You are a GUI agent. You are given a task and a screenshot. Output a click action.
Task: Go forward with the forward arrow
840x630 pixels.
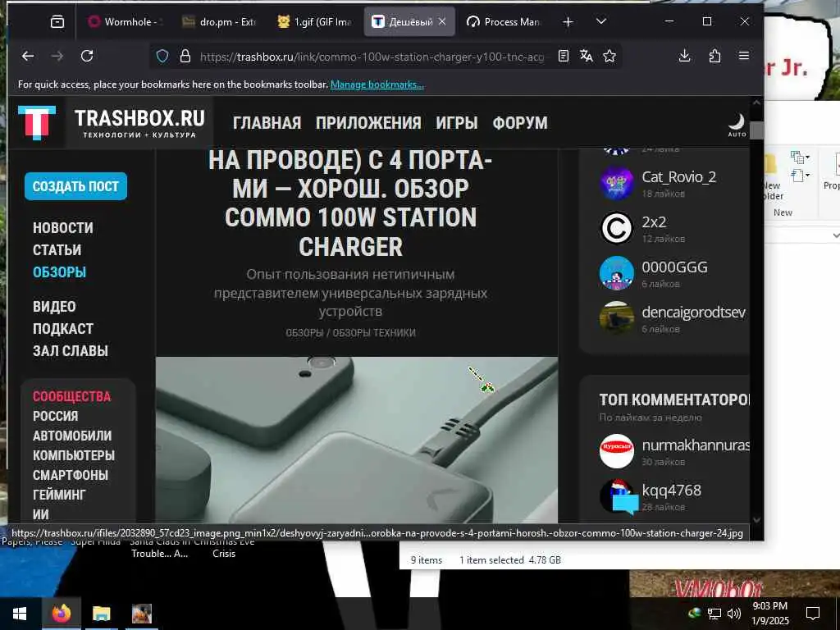pos(57,56)
